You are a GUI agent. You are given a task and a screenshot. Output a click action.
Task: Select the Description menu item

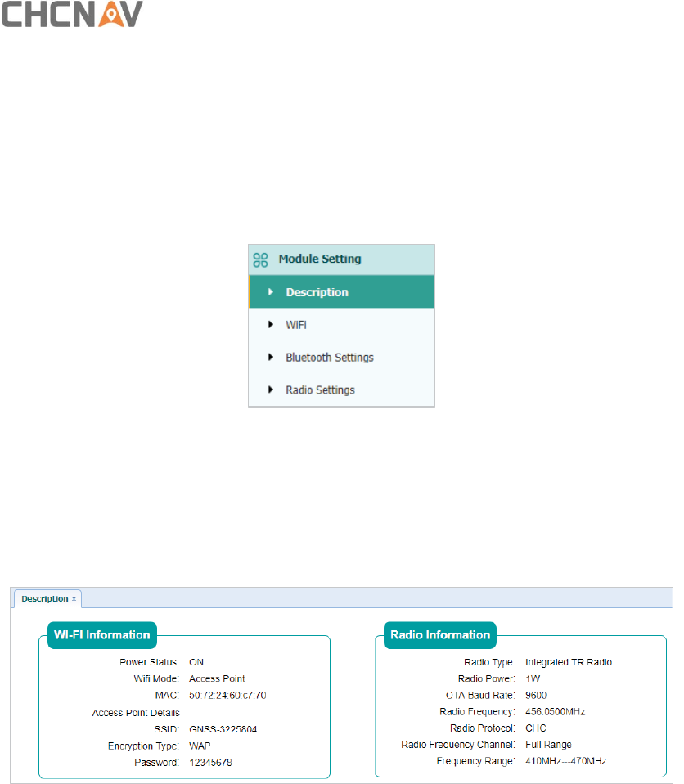(x=341, y=291)
